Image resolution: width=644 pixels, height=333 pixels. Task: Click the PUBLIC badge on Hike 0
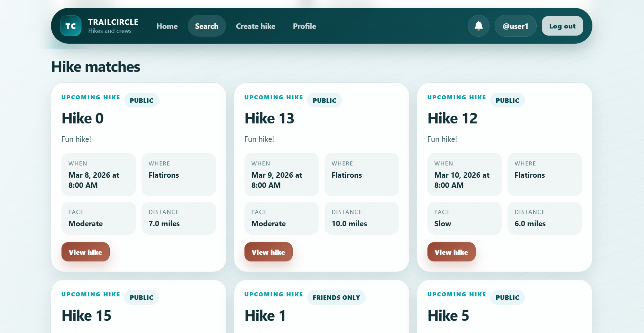(x=142, y=100)
